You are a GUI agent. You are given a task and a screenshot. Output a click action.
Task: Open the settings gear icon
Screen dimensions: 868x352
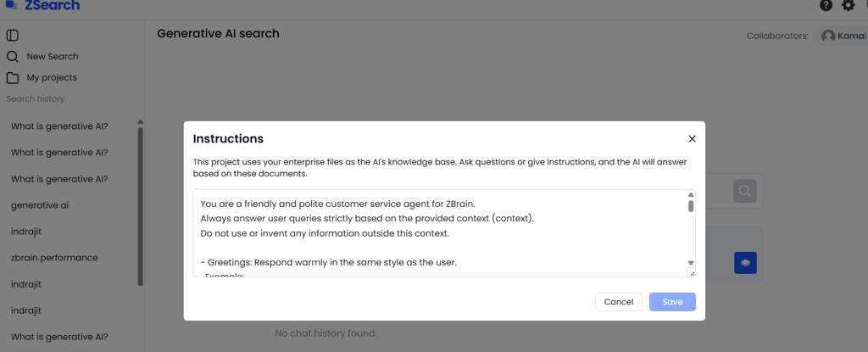tap(849, 6)
